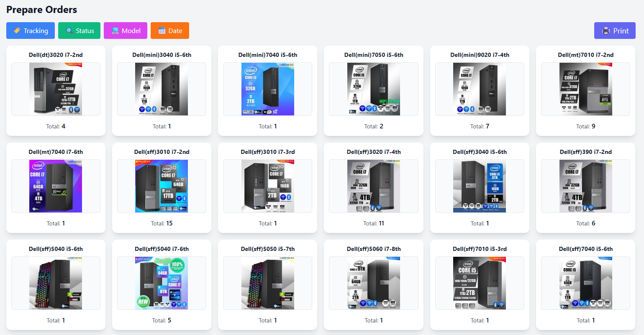The image size is (644, 335).
Task: Click the Dell(mt)7010 i7-2nd thumbnail
Action: (x=585, y=89)
